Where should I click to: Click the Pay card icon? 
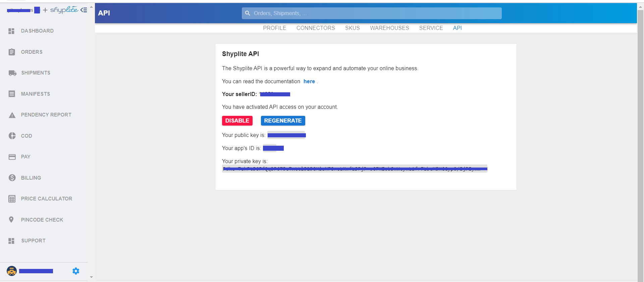[x=12, y=157]
